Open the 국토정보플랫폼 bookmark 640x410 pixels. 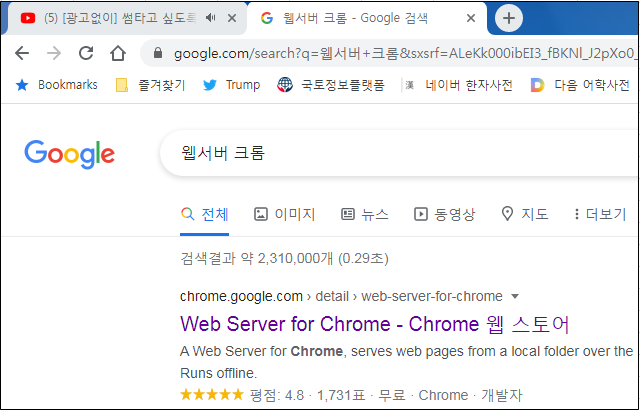331,85
